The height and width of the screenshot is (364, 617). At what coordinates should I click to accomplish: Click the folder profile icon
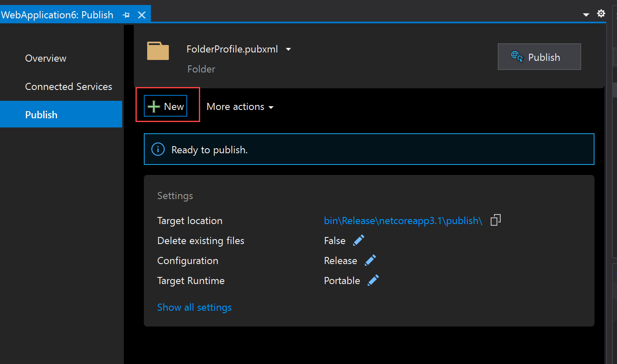158,51
